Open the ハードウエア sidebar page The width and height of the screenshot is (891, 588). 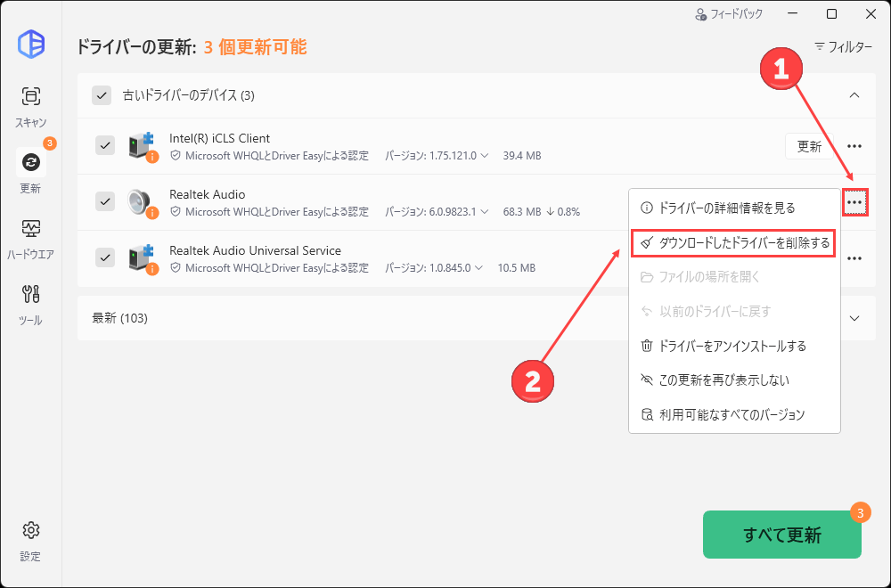click(x=30, y=239)
